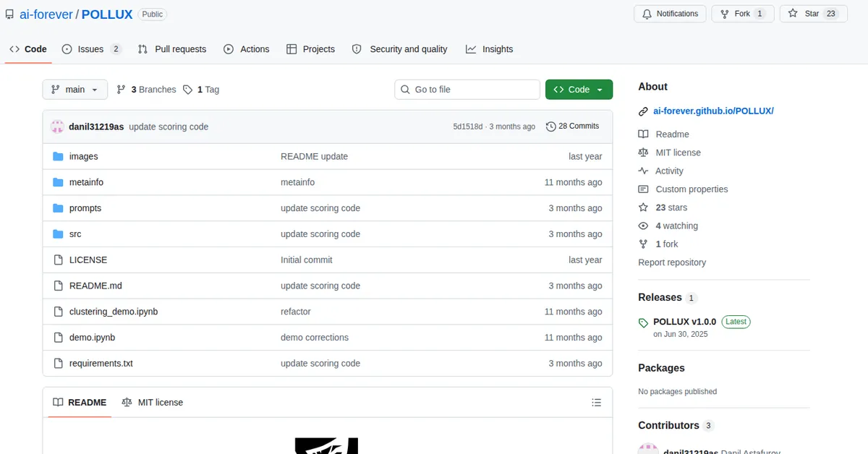View the 1 Tag link
This screenshot has width=868, height=454.
tap(201, 90)
